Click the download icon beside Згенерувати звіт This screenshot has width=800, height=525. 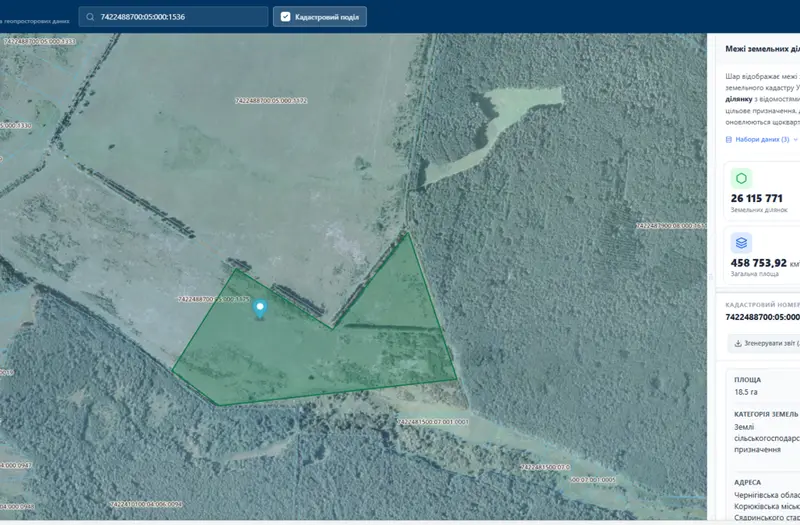coord(738,343)
